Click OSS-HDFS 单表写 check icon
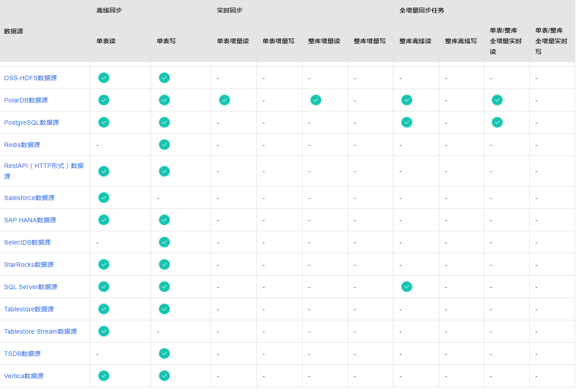Image resolution: width=577 pixels, height=392 pixels. click(x=164, y=78)
